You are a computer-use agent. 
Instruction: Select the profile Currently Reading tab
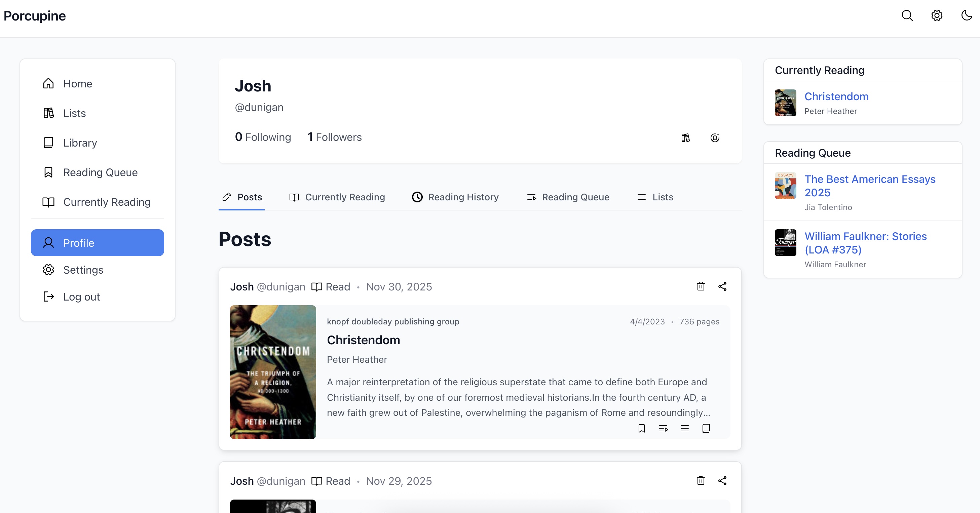click(x=337, y=197)
